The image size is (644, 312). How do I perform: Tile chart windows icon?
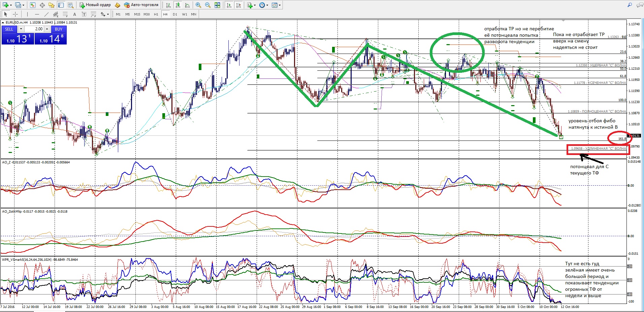217,5
